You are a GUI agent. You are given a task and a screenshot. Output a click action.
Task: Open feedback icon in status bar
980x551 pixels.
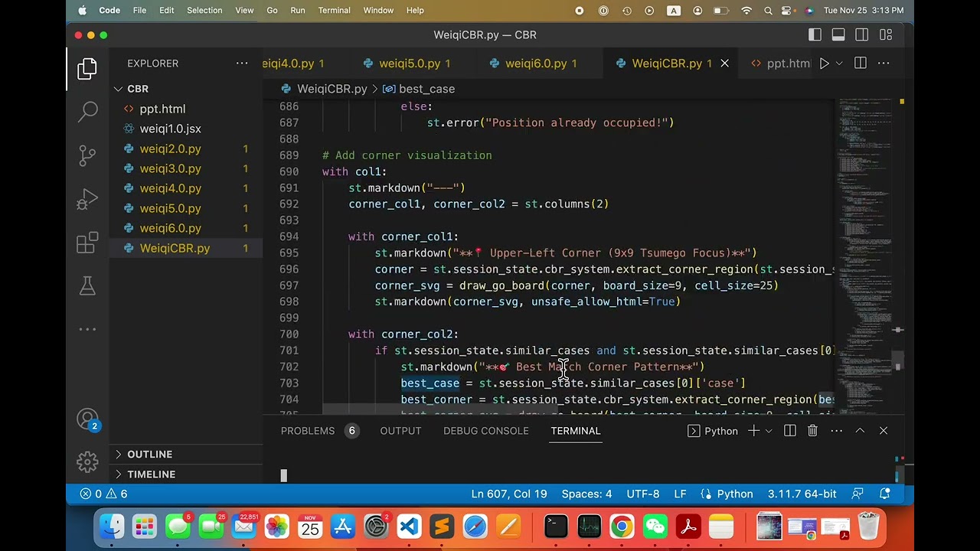point(857,494)
